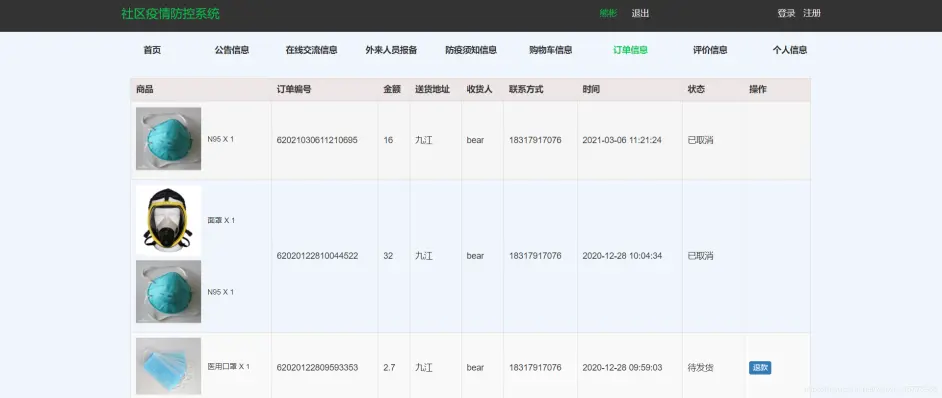Open the 医用口罩 surgical mask thumbnail
Viewport: 942px width, 398px height.
point(168,366)
